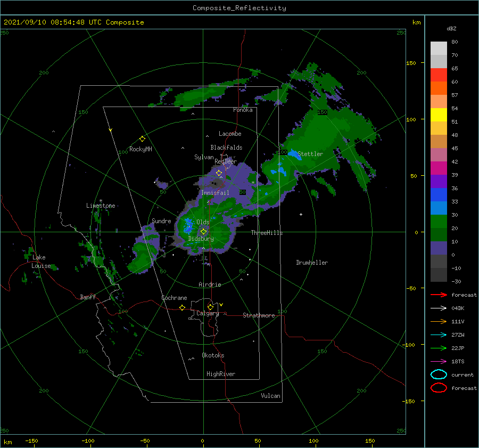Viewport: 479px width, 448px height.
Task: Click the Blackfalds city label
Action: [x=226, y=148]
